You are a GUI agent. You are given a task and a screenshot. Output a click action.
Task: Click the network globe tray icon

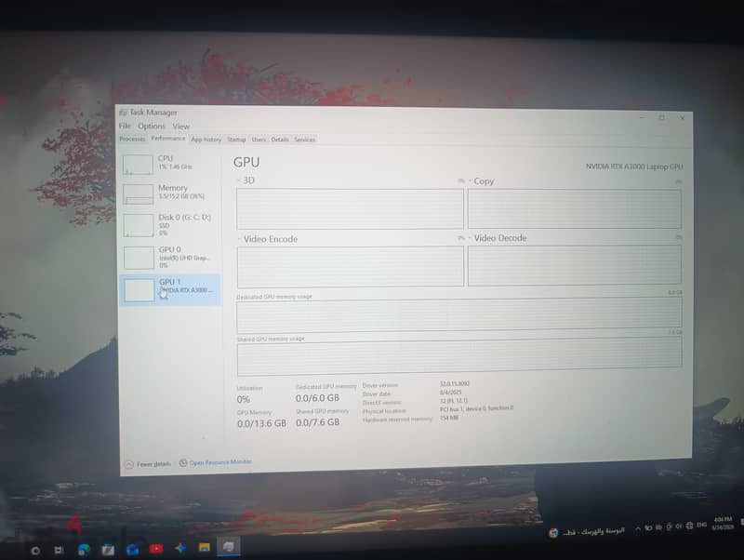point(689,526)
